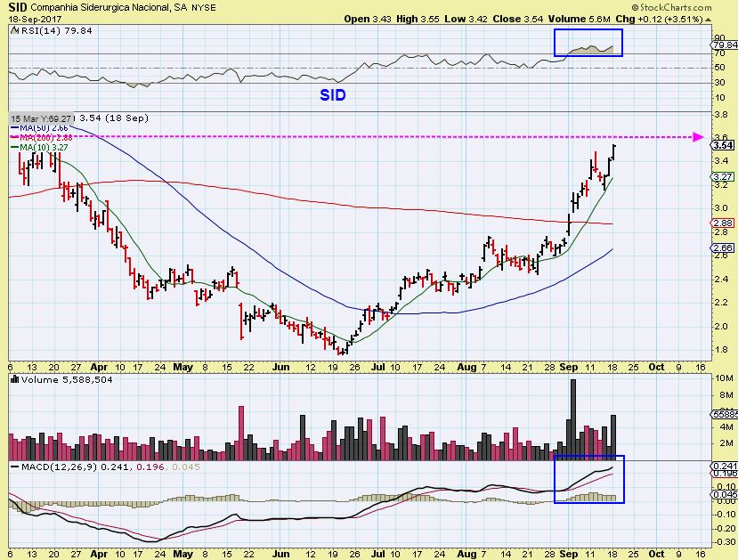Open the StockCharts.com attribution link

(x=671, y=7)
